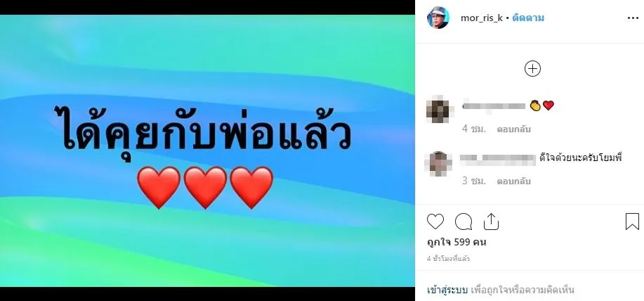Open first commenter's blurred avatar
This screenshot has height=301, width=644.
pos(438,109)
